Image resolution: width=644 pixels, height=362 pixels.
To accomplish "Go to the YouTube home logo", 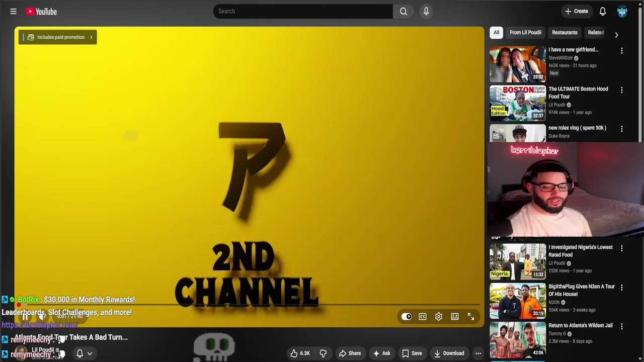I will point(41,11).
